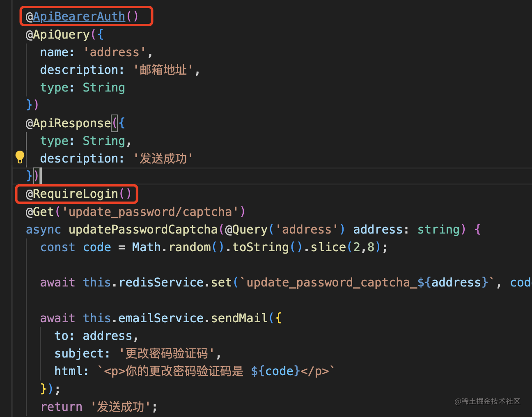Click the yellow lightbulb quick-fix icon
Viewport: 532px width, 417px height.
(20, 157)
